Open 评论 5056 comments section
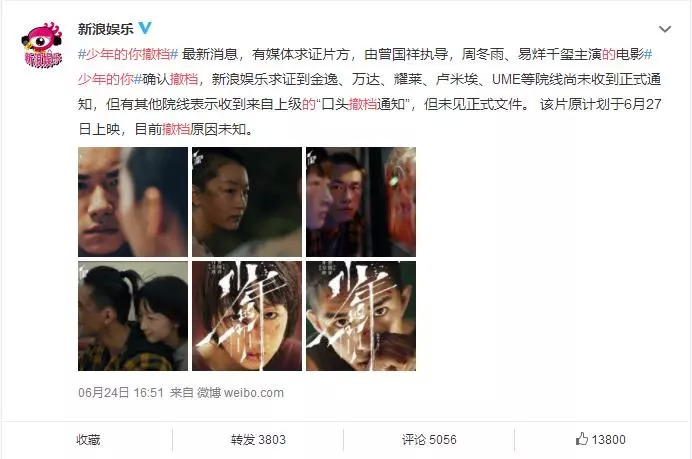This screenshot has width=692, height=459. [429, 440]
